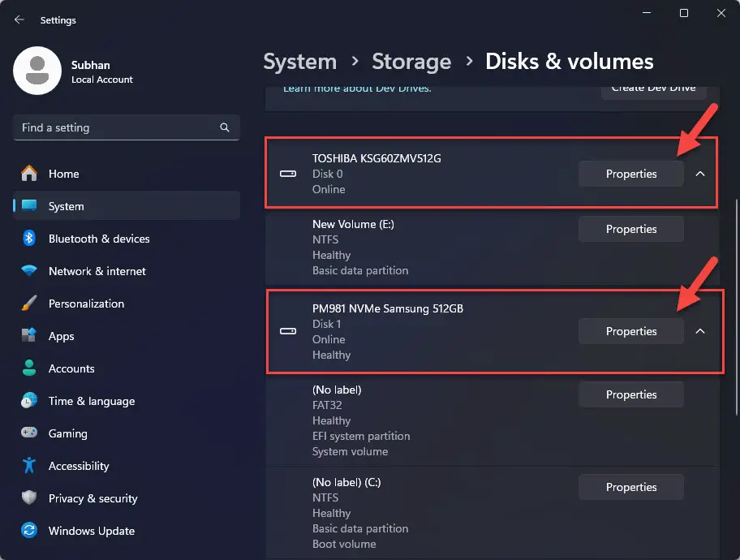Click the Network & internet globe icon
Image resolution: width=740 pixels, height=560 pixels.
click(30, 271)
